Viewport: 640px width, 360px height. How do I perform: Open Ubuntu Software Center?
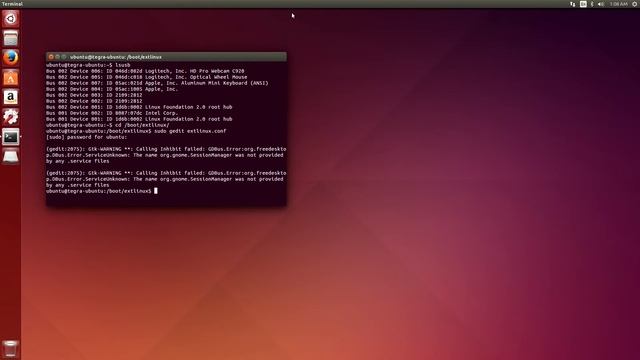[11, 78]
